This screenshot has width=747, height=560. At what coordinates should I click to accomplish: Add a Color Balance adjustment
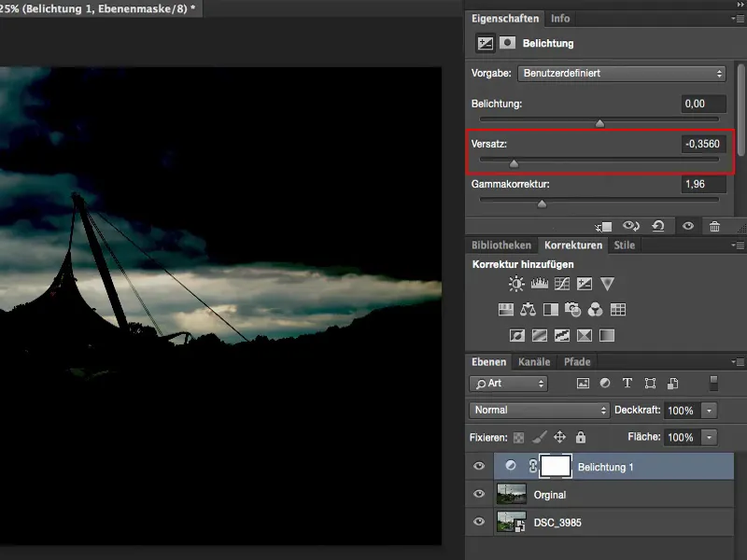(528, 310)
